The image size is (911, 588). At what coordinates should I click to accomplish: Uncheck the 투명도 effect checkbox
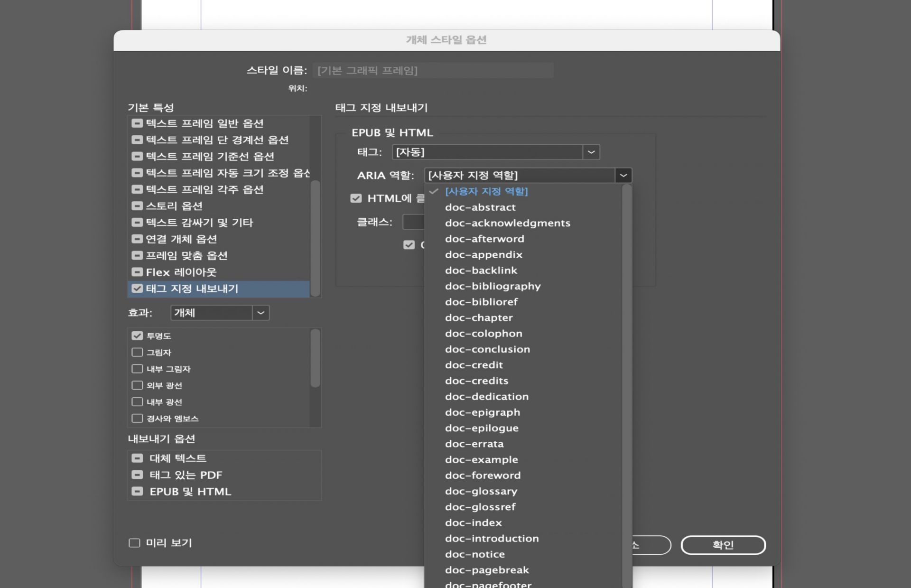click(137, 336)
